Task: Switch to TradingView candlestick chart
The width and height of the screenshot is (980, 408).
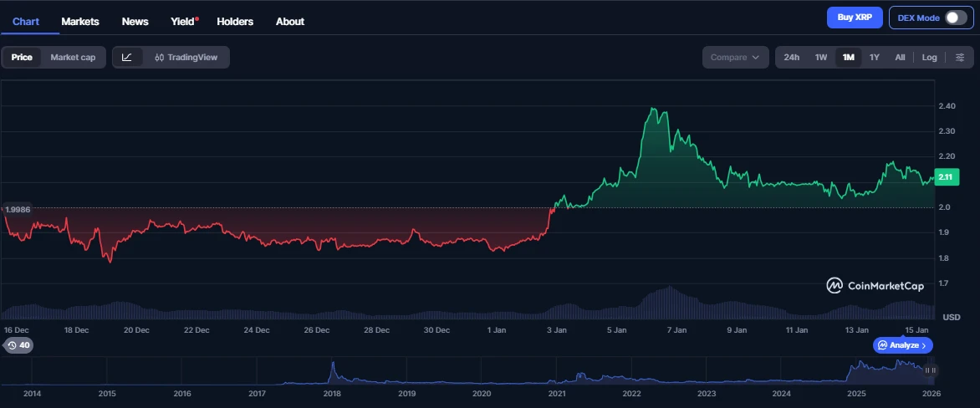Action: coord(186,58)
